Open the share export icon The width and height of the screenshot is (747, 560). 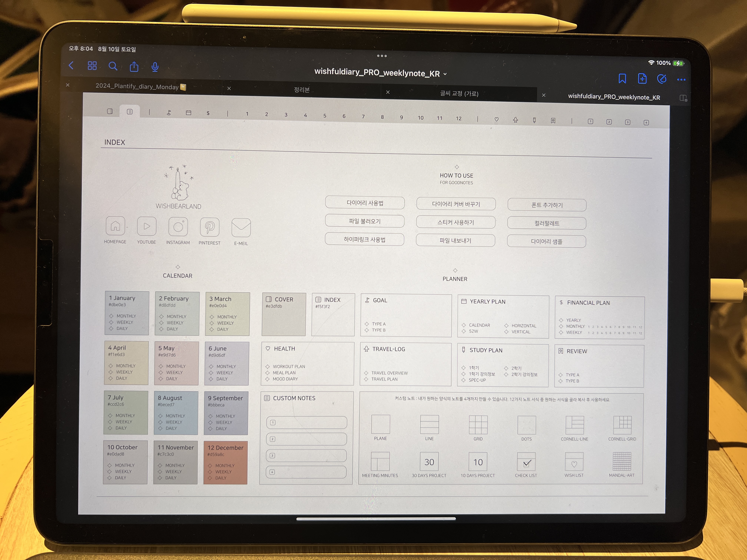coord(134,67)
